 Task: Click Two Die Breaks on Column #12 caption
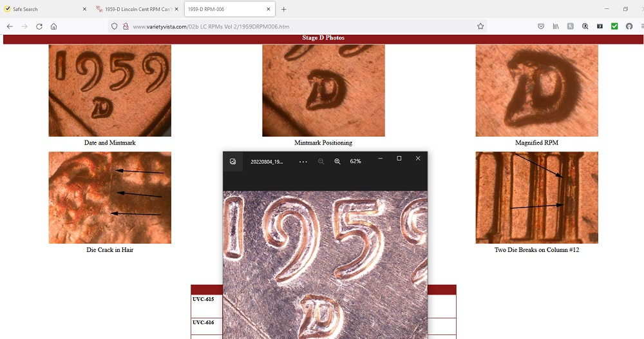(537, 250)
